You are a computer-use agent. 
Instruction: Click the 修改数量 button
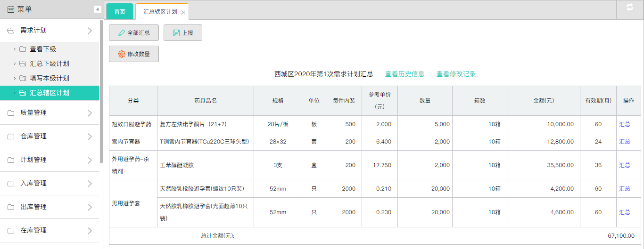(x=134, y=54)
